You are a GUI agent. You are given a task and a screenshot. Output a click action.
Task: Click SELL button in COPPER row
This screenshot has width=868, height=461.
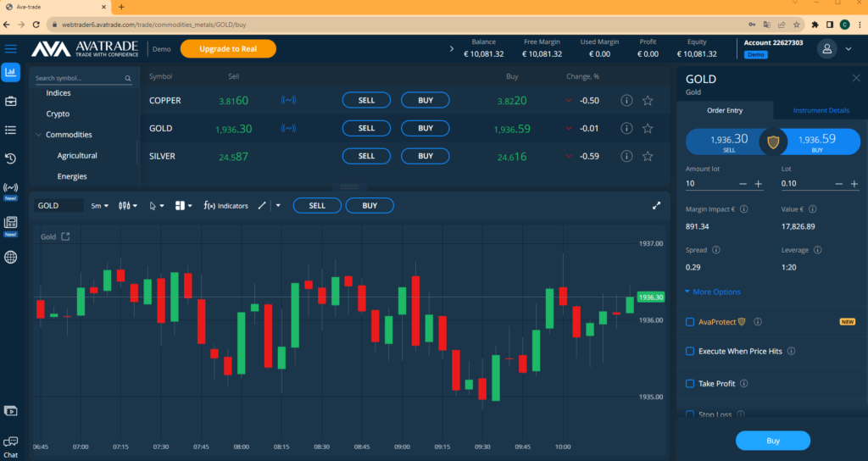[366, 100]
